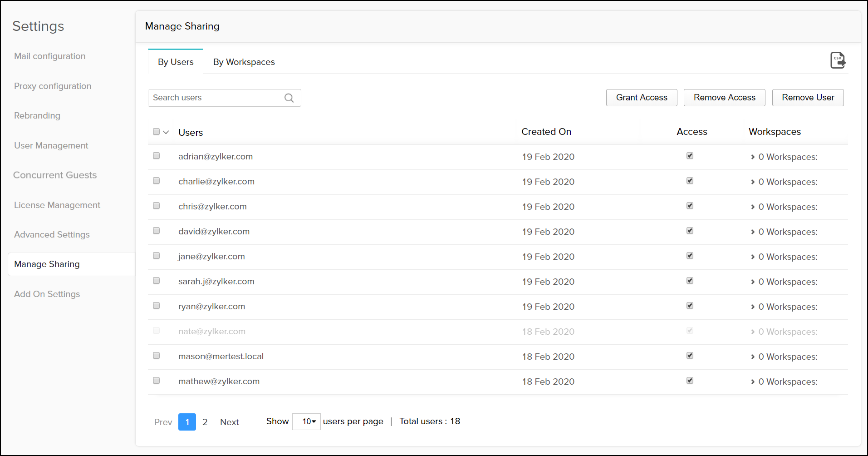
Task: Tick the charlie@zylker.com selection checkbox
Action: 157,181
